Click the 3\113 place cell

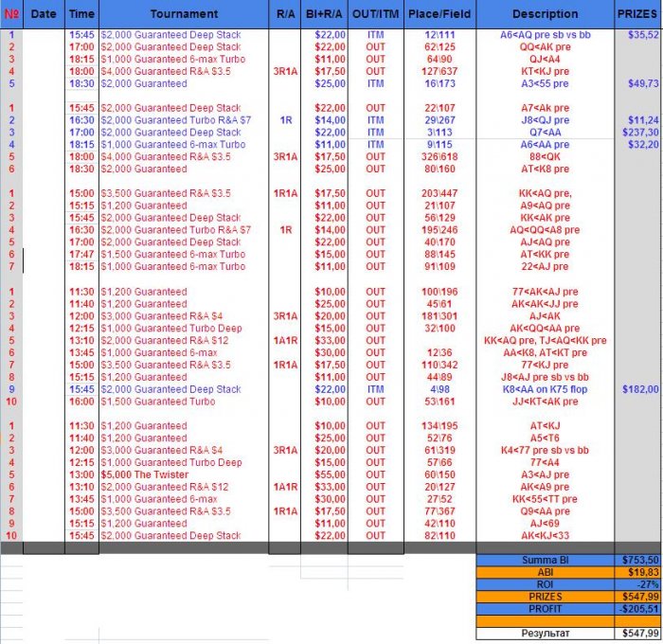439,133
